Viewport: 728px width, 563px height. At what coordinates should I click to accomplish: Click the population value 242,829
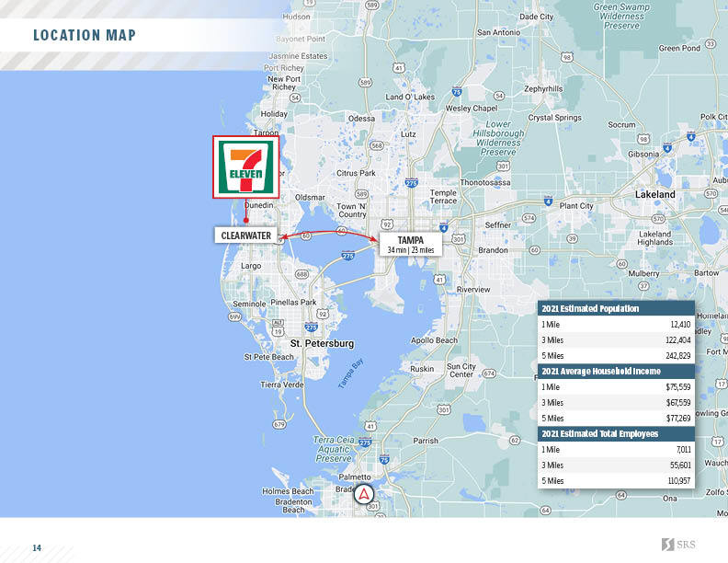[x=677, y=356]
